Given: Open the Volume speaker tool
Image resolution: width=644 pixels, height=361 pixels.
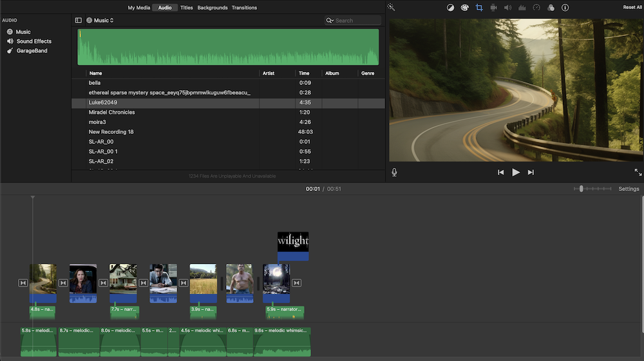Looking at the screenshot, I should pos(507,7).
